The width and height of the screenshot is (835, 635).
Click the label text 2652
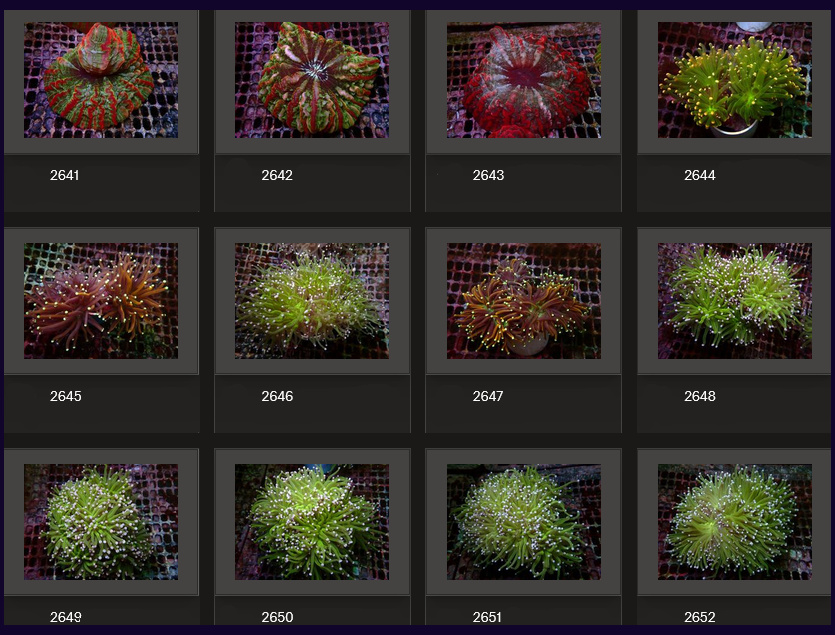click(x=700, y=617)
